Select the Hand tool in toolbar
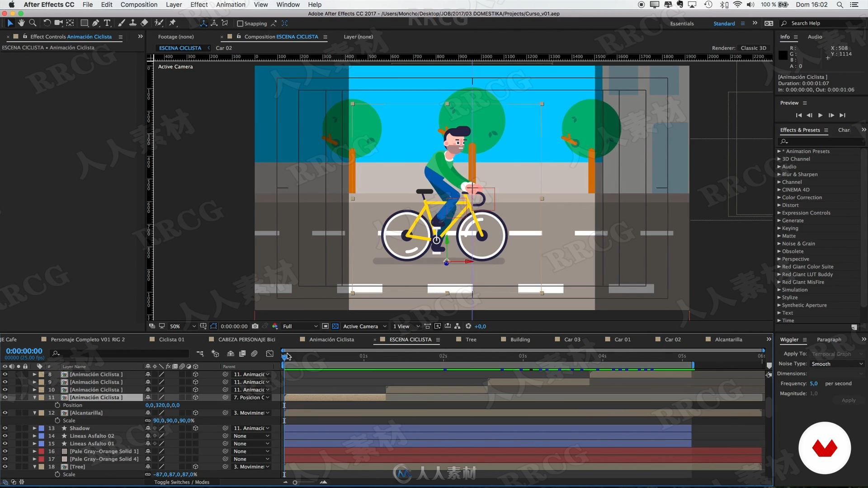Screen dimensions: 868x488 pos(21,23)
